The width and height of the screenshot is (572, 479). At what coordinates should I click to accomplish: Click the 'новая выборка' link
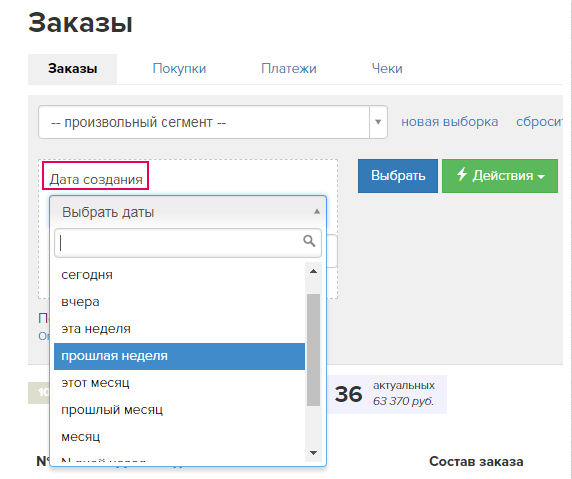tap(449, 121)
